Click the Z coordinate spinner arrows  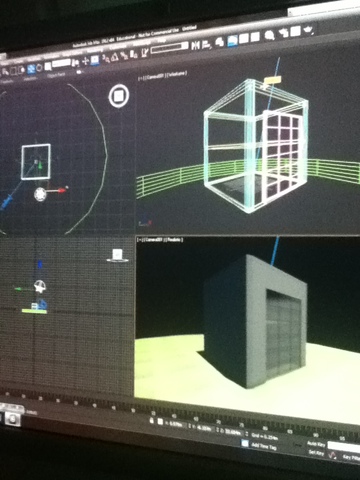click(247, 434)
